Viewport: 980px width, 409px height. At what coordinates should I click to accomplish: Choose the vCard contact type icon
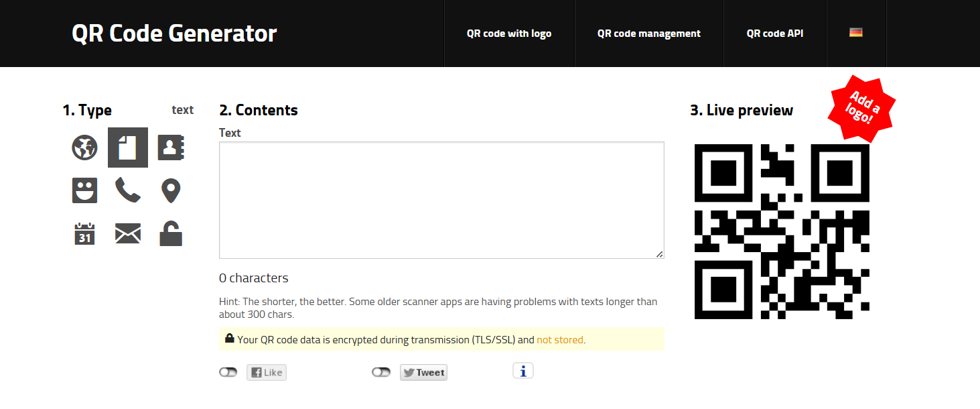point(171,148)
